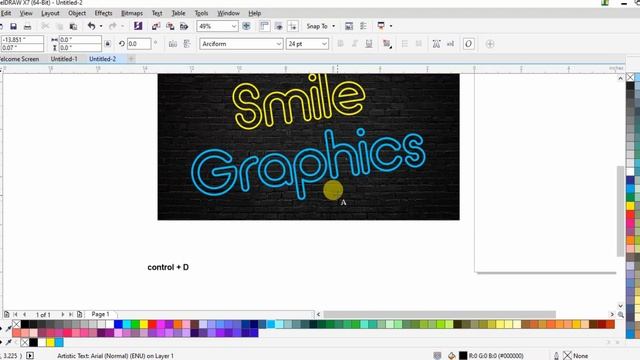Switch to the Welcome Screen tab
Image resolution: width=640 pixels, height=360 pixels.
[x=20, y=59]
